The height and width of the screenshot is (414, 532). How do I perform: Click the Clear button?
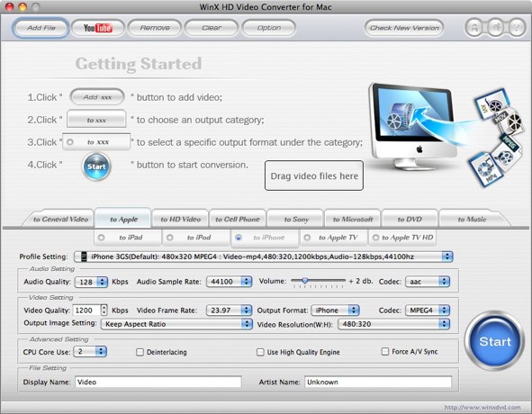click(x=212, y=28)
